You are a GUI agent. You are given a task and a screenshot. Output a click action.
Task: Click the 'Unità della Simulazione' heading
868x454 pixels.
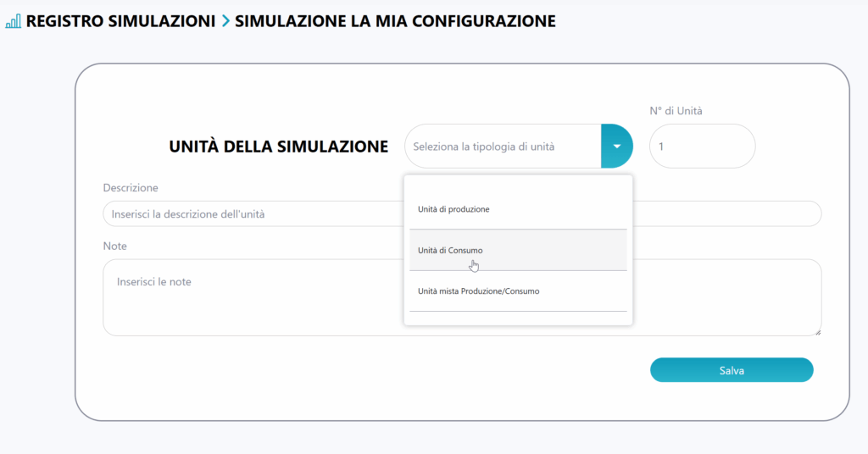point(279,147)
